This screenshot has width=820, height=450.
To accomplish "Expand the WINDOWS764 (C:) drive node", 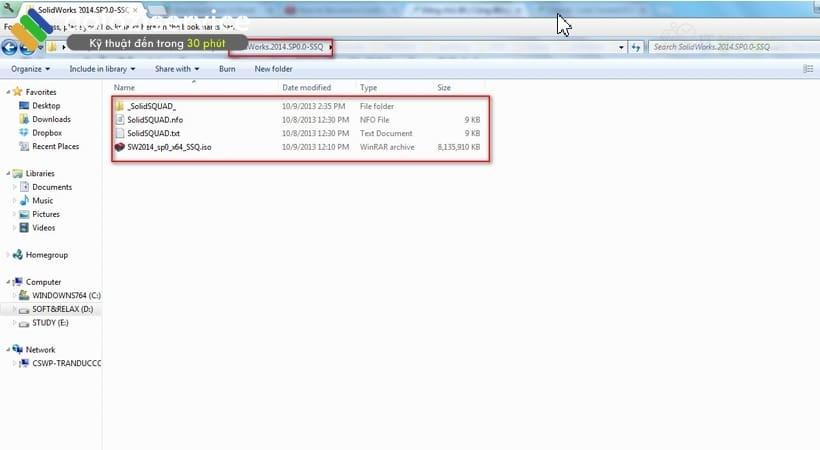I will coord(14,296).
